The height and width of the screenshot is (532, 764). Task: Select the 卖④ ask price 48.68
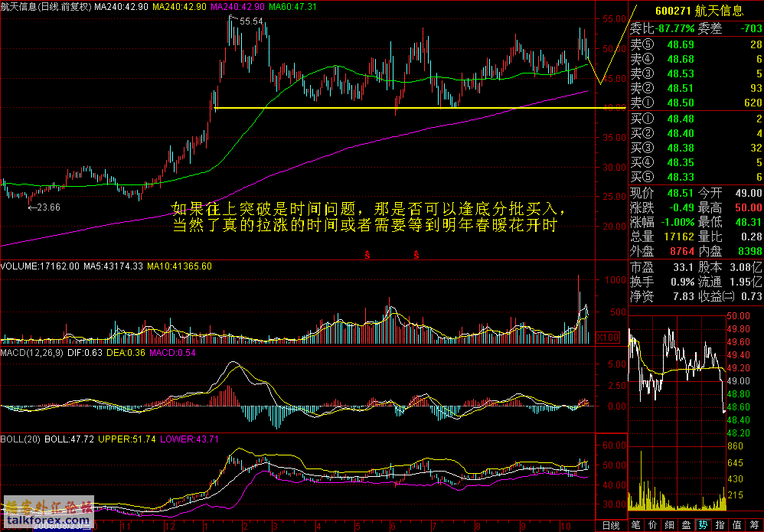(681, 60)
